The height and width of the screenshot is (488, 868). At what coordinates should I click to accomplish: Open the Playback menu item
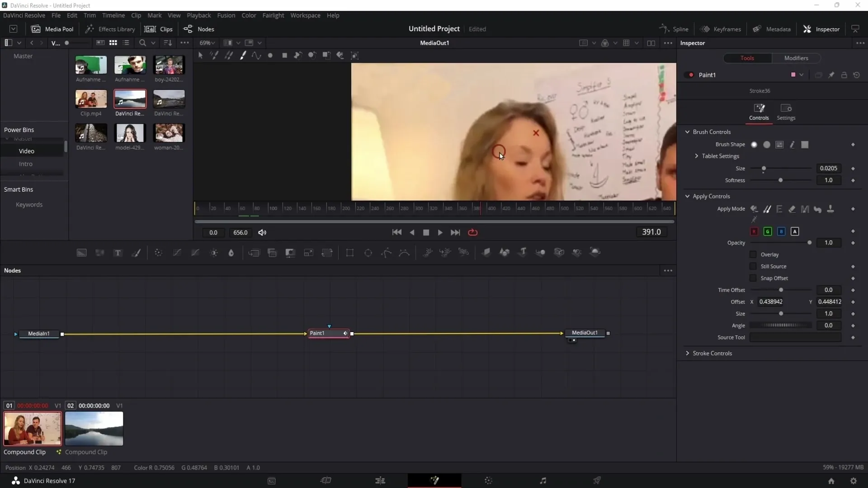click(x=199, y=15)
